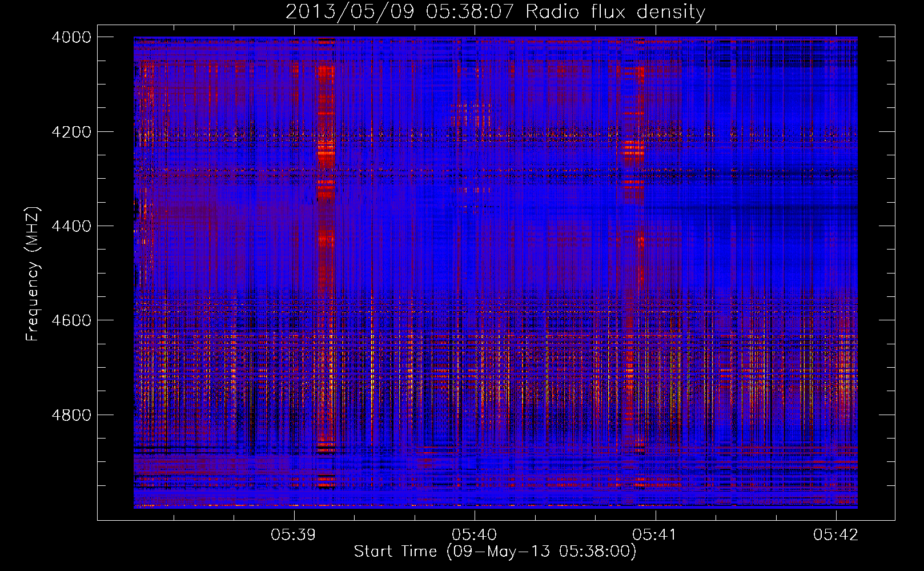Click the "Frequency (MHZ)" y-axis label
This screenshot has height=571, width=924.
33,274
